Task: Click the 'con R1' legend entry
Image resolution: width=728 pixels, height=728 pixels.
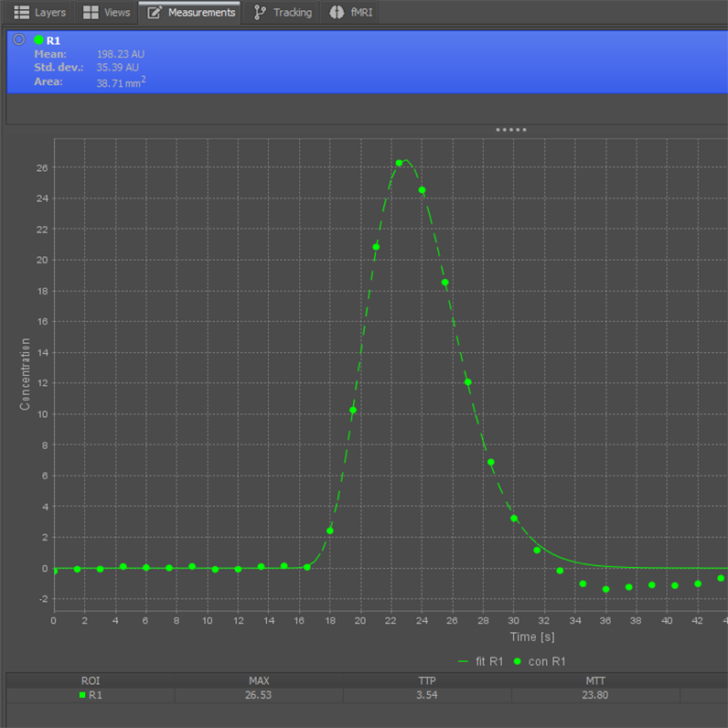Action: pyautogui.click(x=540, y=661)
